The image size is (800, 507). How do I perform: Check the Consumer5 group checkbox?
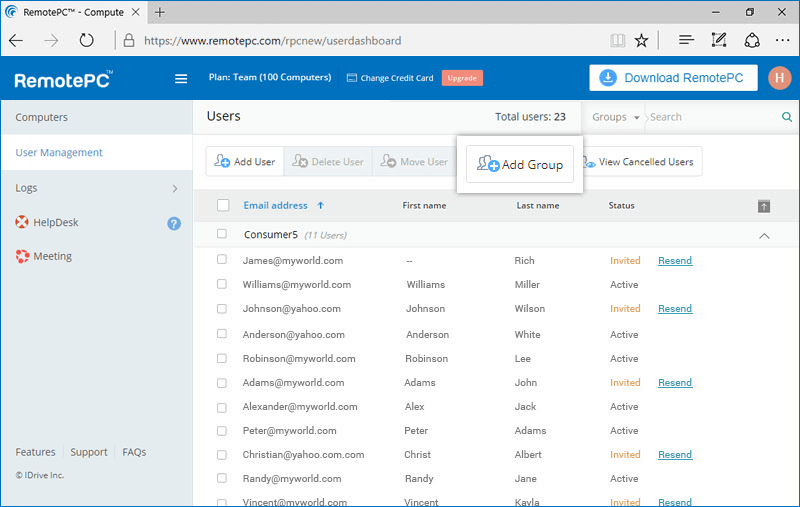tap(221, 234)
